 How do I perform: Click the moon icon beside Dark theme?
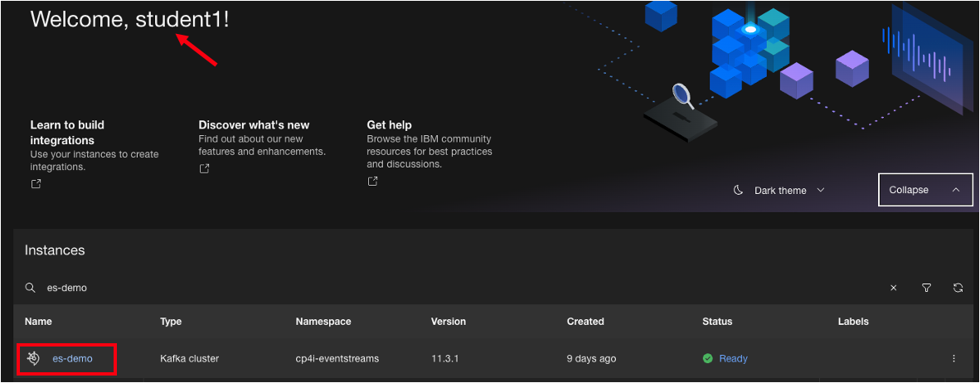pos(738,191)
